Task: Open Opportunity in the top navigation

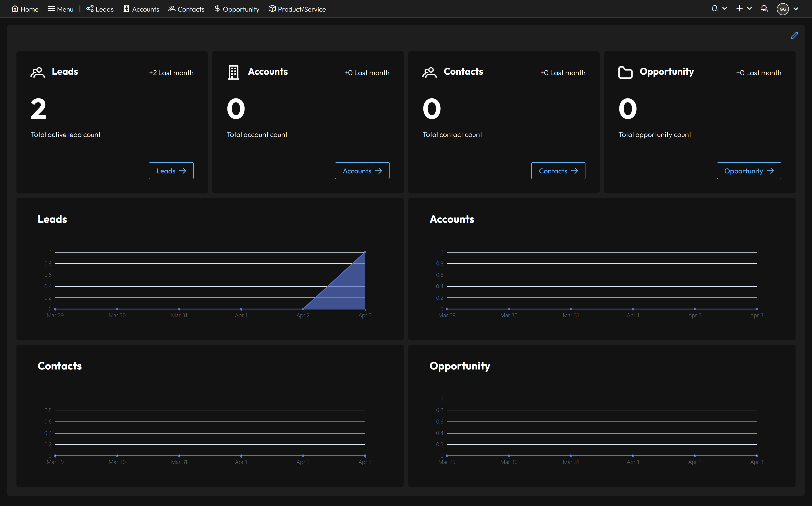Action: (x=237, y=9)
